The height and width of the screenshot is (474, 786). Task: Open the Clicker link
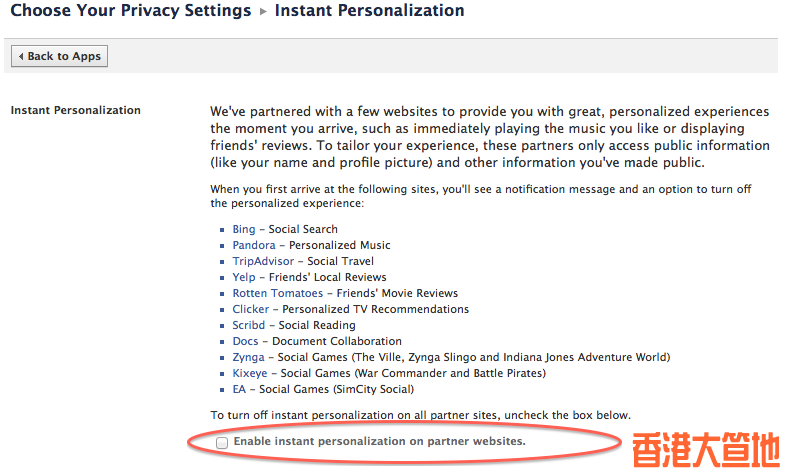pos(251,309)
